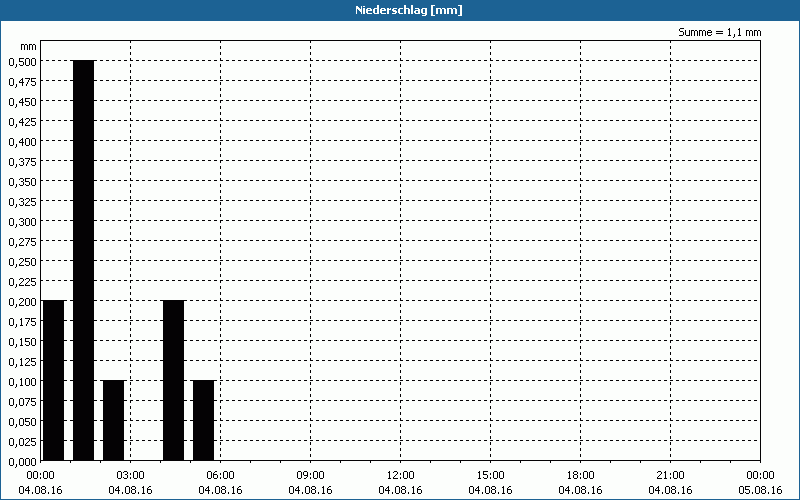Click the y-axis value "0,400"
Image resolution: width=800 pixels, height=500 pixels.
coord(22,142)
